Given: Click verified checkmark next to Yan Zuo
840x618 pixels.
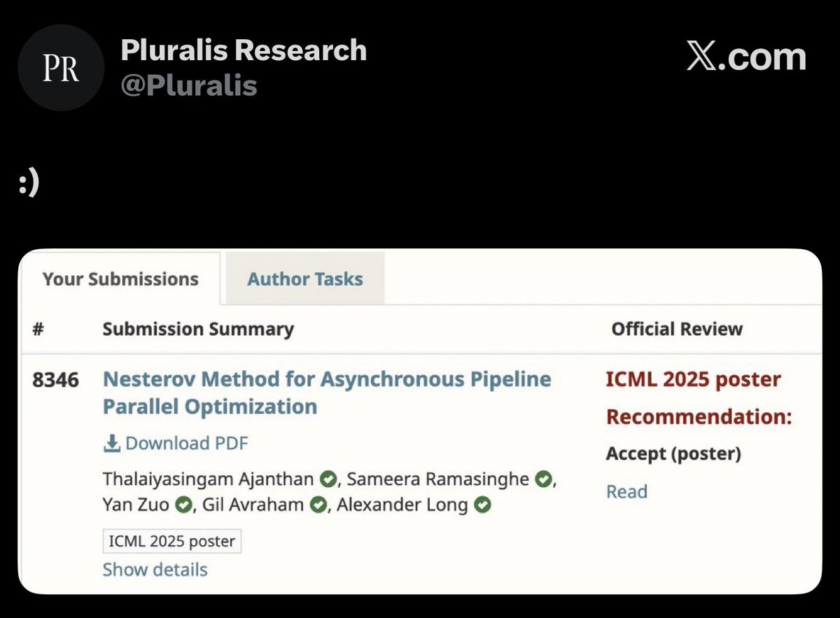Looking at the screenshot, I should click(183, 505).
